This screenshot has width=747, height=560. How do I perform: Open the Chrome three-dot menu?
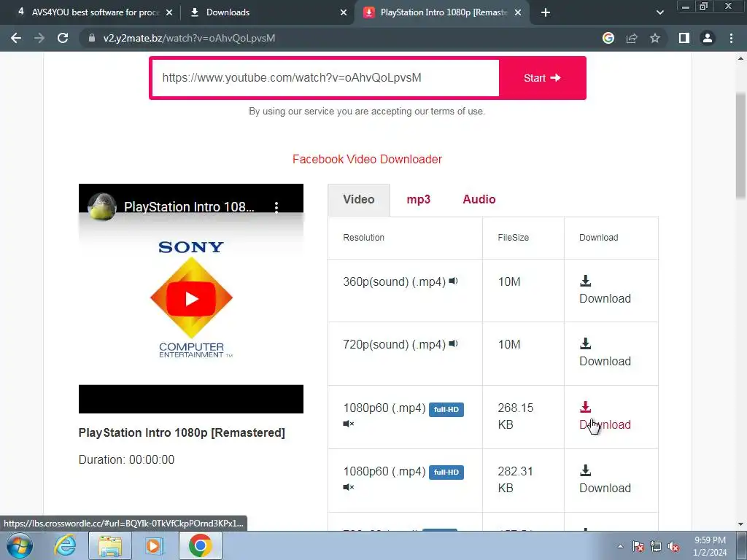pyautogui.click(x=731, y=38)
